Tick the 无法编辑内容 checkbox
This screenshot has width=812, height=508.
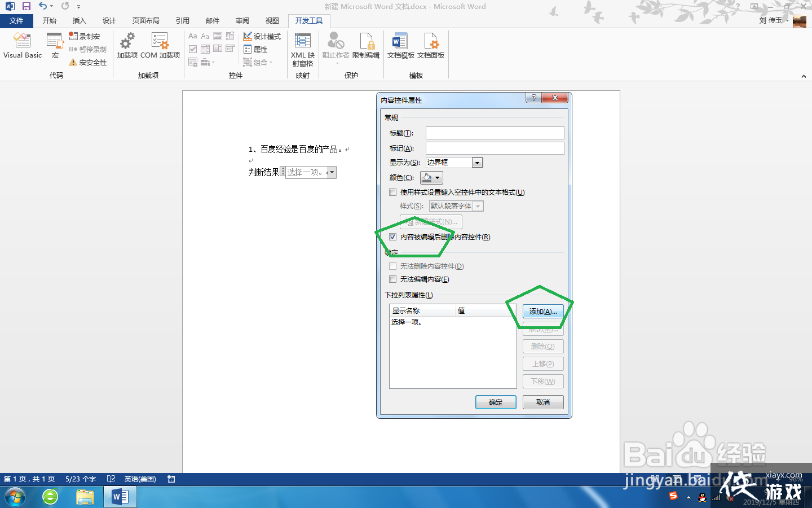(393, 279)
